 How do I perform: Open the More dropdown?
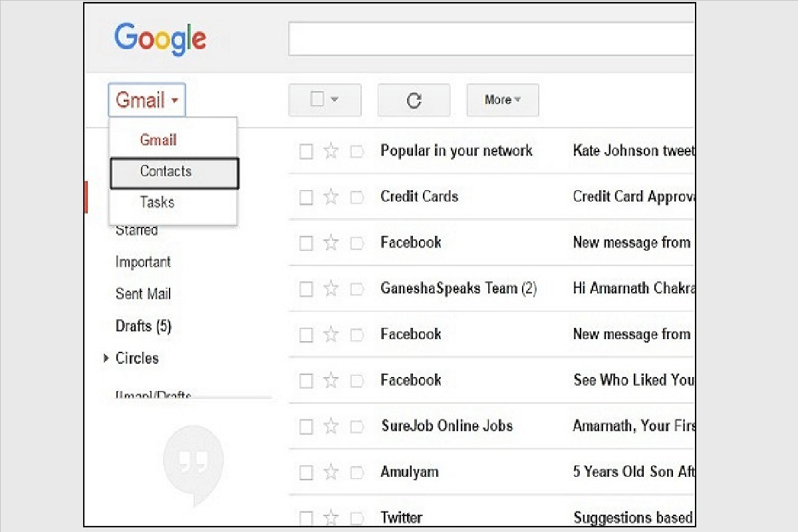click(x=502, y=100)
